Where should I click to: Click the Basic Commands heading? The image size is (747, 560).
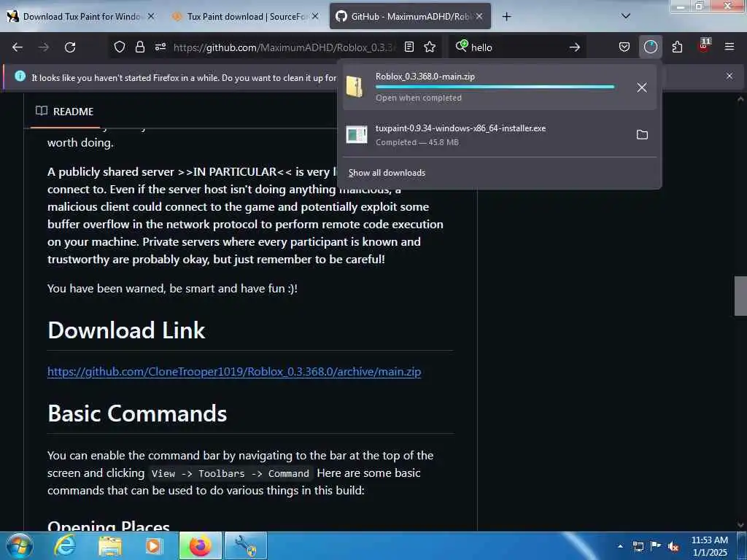[x=137, y=413]
